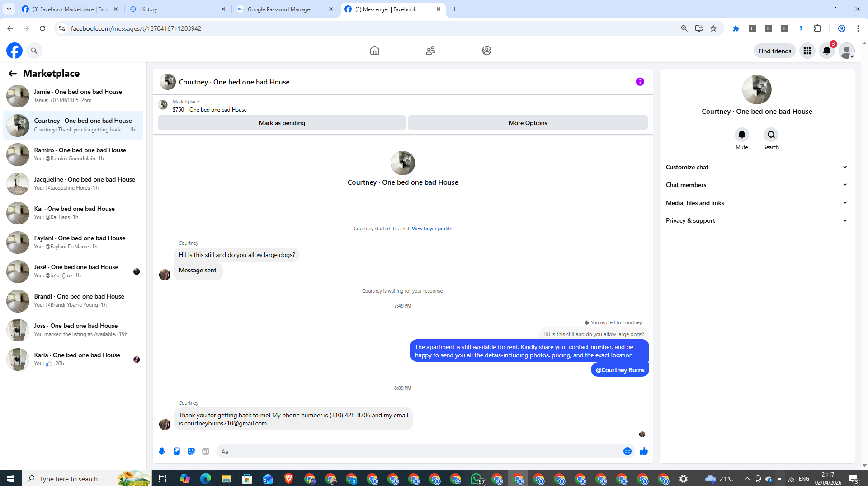Go back using the Marketplace arrow
The height and width of the screenshot is (486, 868).
tap(12, 73)
